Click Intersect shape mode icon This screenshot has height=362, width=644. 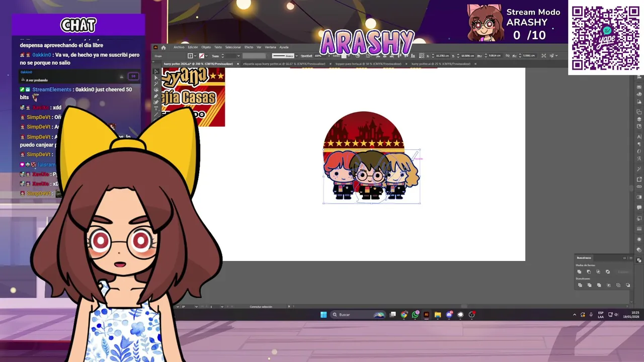pos(598,271)
